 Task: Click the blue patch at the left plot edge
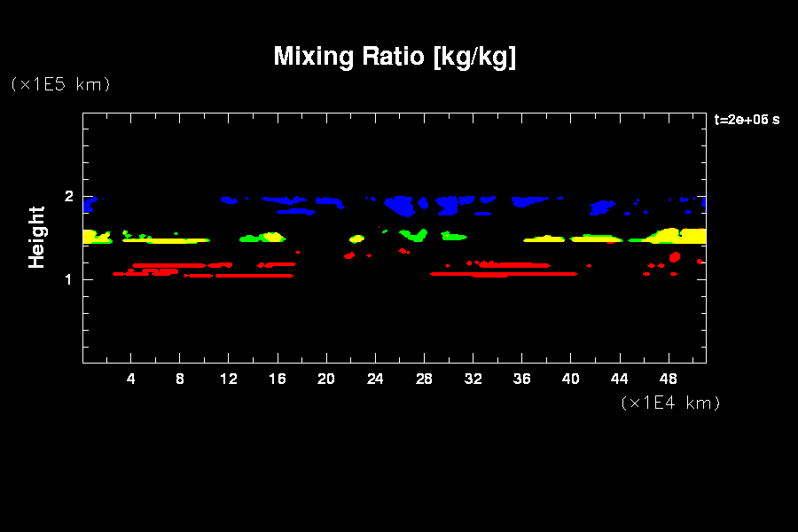tap(89, 205)
